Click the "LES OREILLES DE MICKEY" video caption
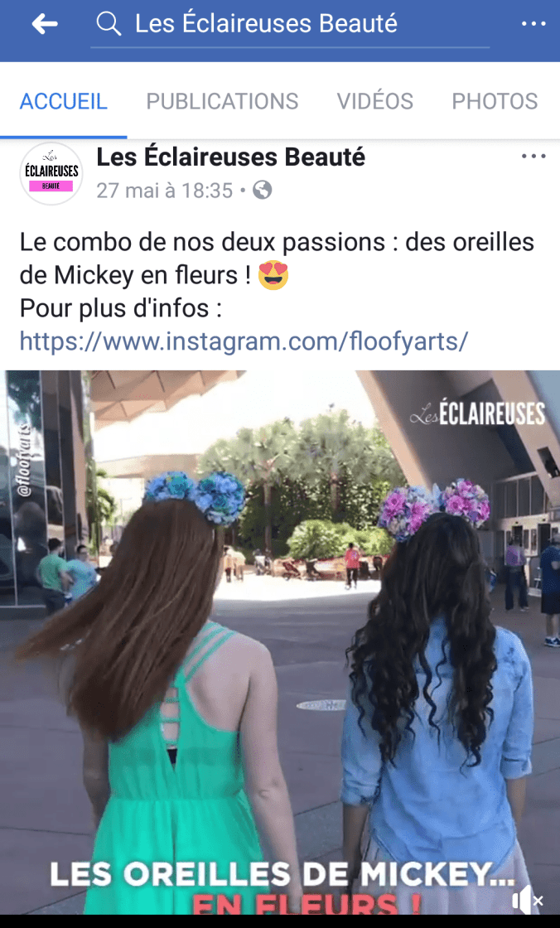The width and height of the screenshot is (560, 928). (282, 875)
